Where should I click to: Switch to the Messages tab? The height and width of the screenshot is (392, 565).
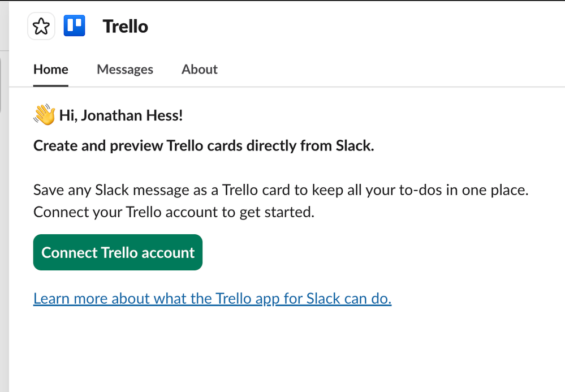[x=125, y=69]
